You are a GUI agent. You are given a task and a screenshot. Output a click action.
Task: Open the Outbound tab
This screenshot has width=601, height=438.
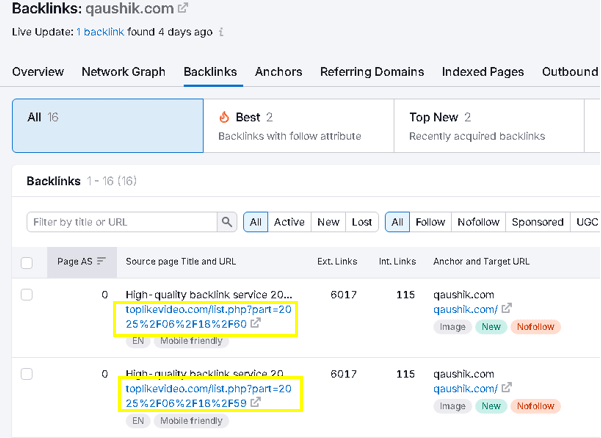pos(570,72)
